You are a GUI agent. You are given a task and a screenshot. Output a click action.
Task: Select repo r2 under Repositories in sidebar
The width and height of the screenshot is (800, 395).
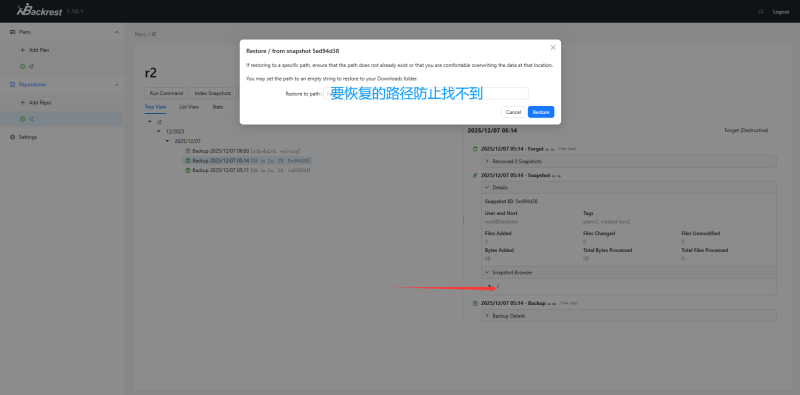pyautogui.click(x=61, y=119)
